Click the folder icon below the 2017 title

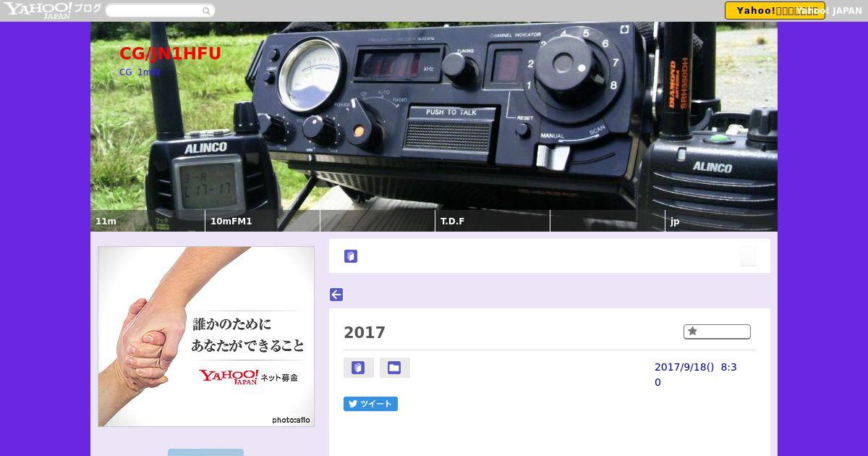tap(395, 368)
